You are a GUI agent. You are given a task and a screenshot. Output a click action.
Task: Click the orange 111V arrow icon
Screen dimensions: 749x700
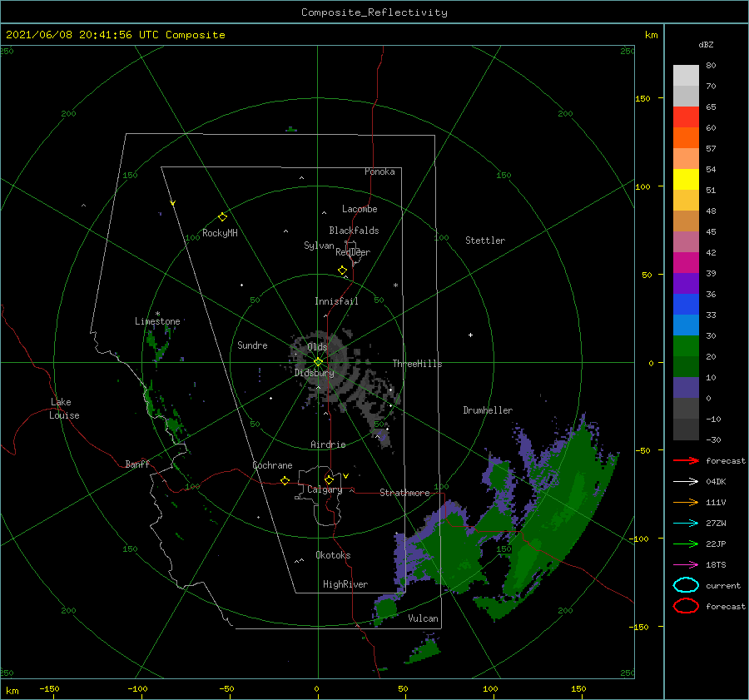[686, 502]
